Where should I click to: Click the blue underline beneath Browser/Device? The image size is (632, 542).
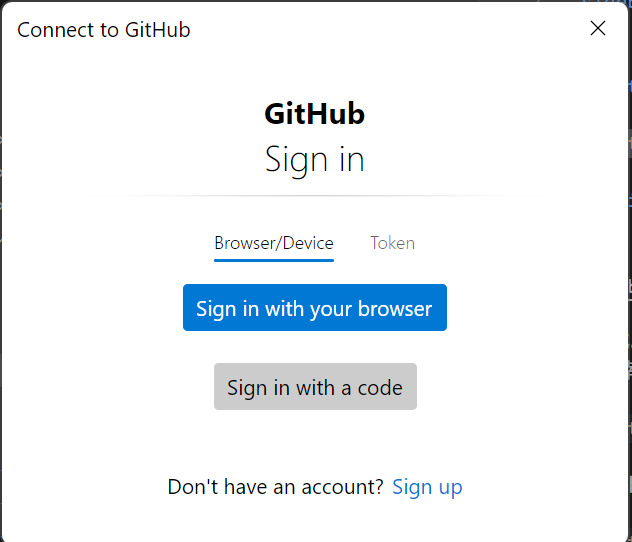coord(274,260)
